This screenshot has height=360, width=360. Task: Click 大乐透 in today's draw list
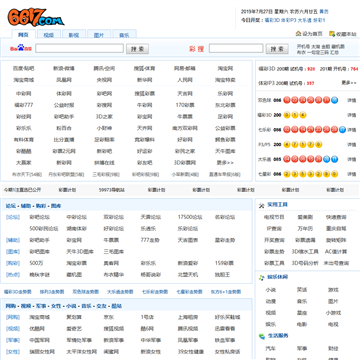pos(304,20)
